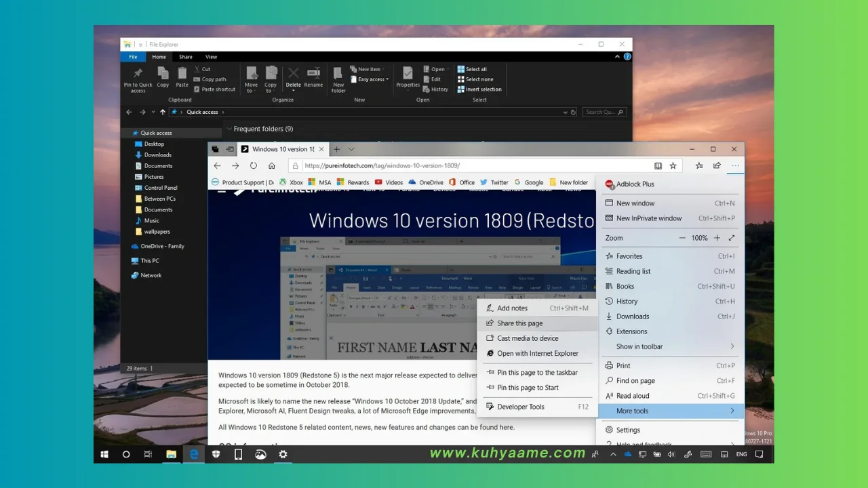Open the Edge favorites hub icon

point(699,165)
